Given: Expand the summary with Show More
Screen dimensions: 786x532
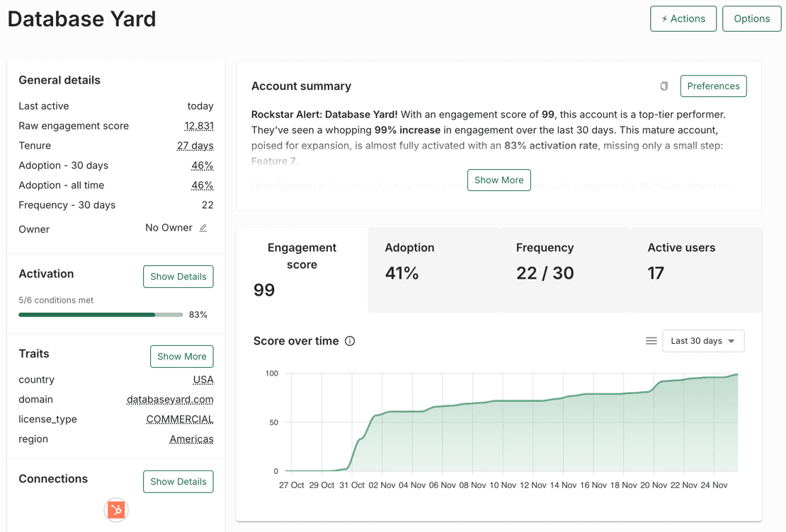Looking at the screenshot, I should 499,180.
